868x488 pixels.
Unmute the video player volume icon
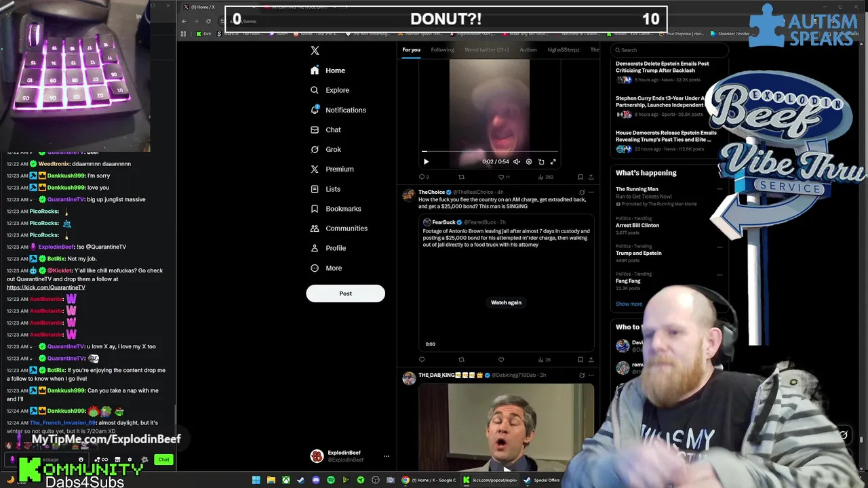pyautogui.click(x=517, y=162)
